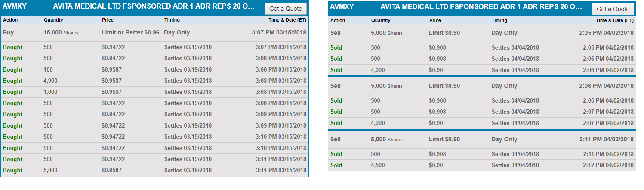Click the Timing column header in the buy panel
The height and width of the screenshot is (190, 644).
click(172, 20)
